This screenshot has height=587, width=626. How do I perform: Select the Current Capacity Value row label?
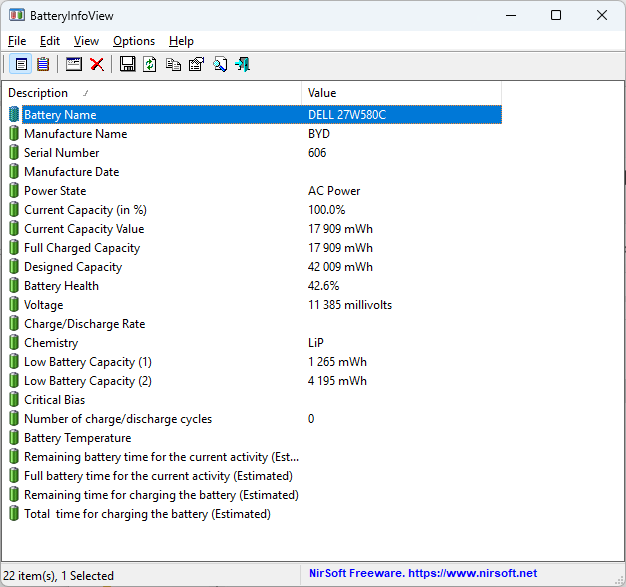click(x=84, y=229)
